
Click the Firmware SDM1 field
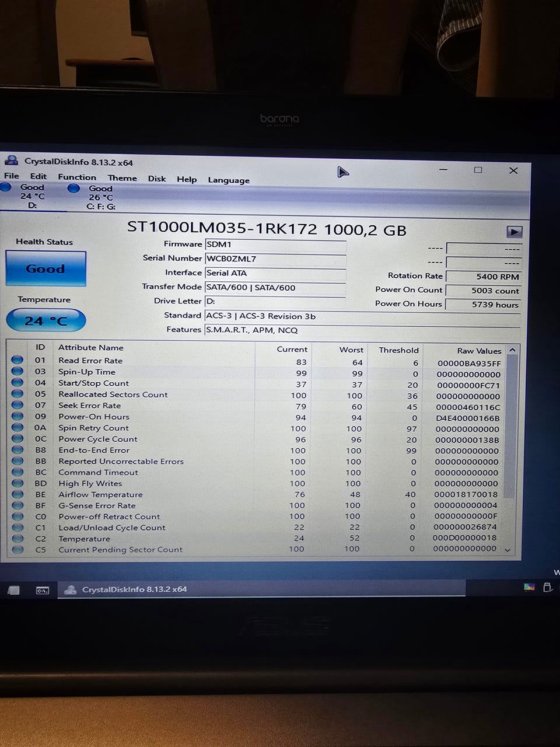275,245
